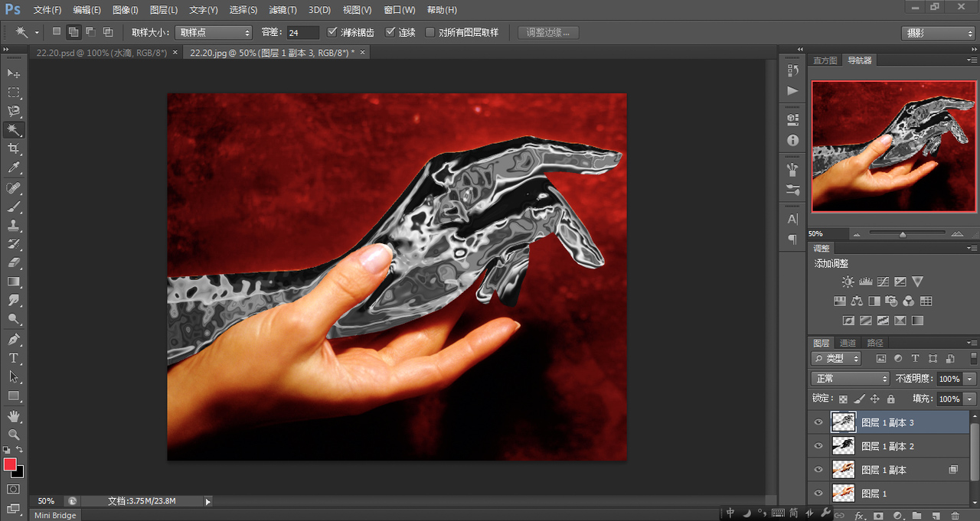Select the Horizontal Type tool
Image resolution: width=980 pixels, height=521 pixels.
[x=14, y=358]
